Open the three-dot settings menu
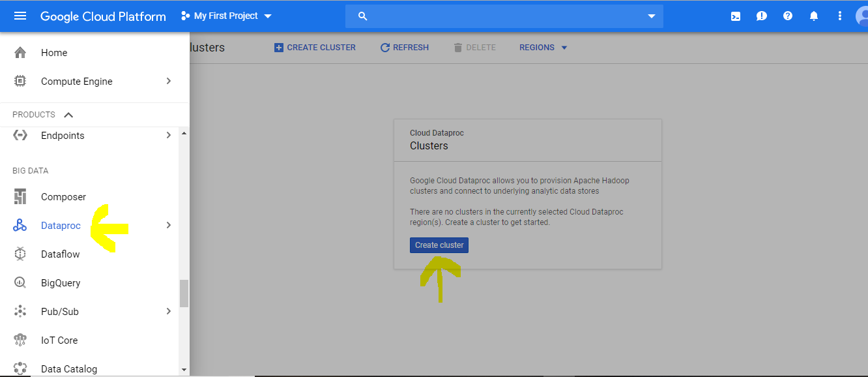 point(840,16)
